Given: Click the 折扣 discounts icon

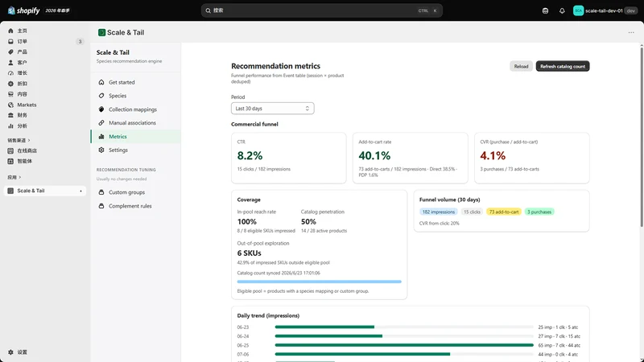Looking at the screenshot, I should pos(10,84).
